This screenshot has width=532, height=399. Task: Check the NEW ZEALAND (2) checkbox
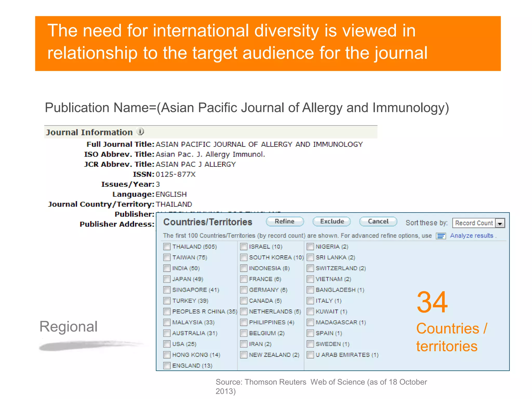pyautogui.click(x=244, y=355)
